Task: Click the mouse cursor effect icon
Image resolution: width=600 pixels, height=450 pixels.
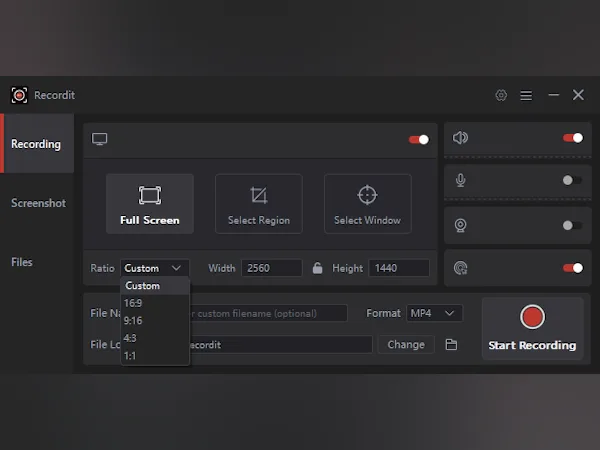Action: pyautogui.click(x=460, y=268)
